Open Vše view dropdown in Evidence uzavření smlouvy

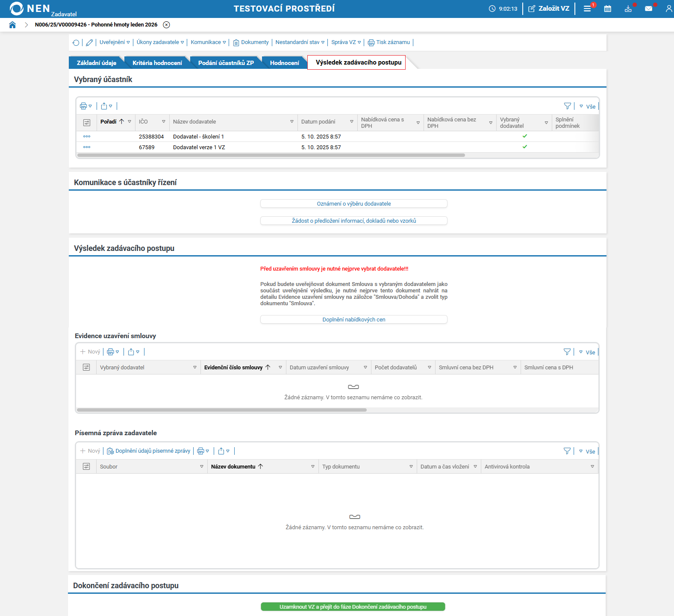[587, 352]
